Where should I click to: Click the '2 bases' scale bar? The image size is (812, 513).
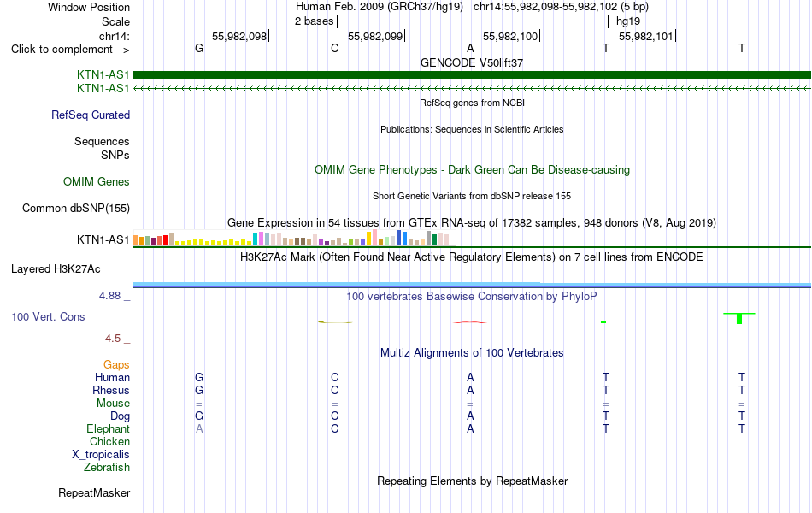coord(473,21)
